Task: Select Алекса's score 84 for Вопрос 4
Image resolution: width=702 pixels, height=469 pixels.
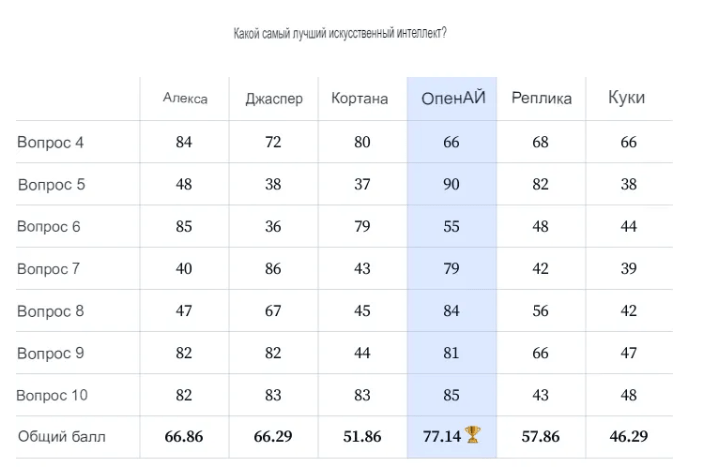Action: pos(184,142)
